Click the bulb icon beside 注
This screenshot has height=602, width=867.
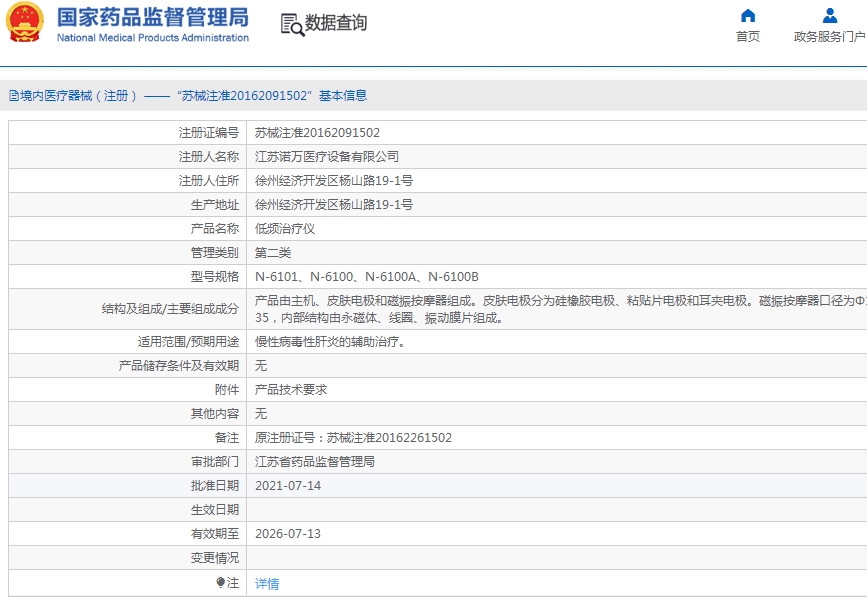(x=221, y=583)
